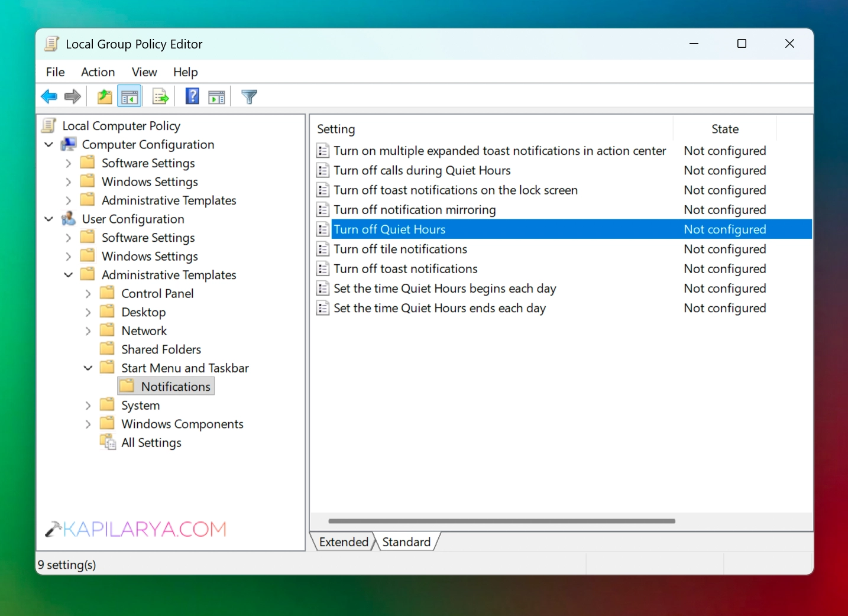
Task: Open Filter Options funnel icon
Action: click(250, 96)
